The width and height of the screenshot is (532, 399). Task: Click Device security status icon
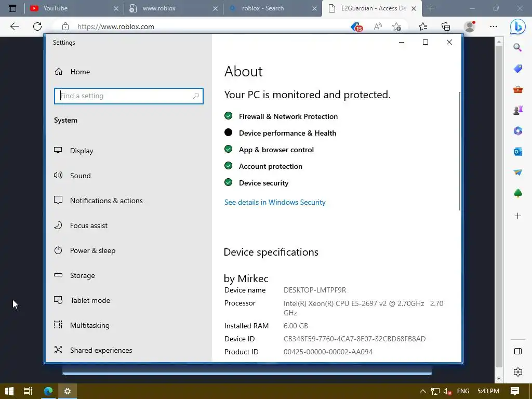[x=229, y=182]
